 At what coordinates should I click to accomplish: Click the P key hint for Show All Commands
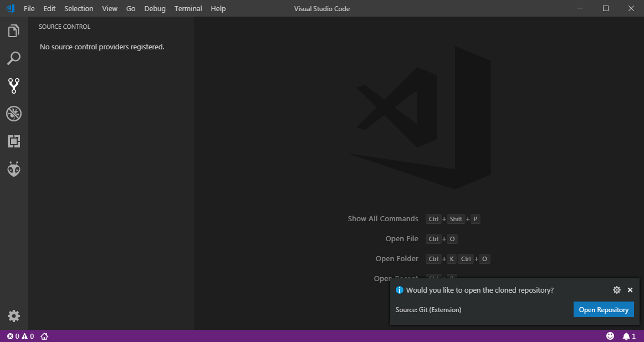tap(475, 219)
